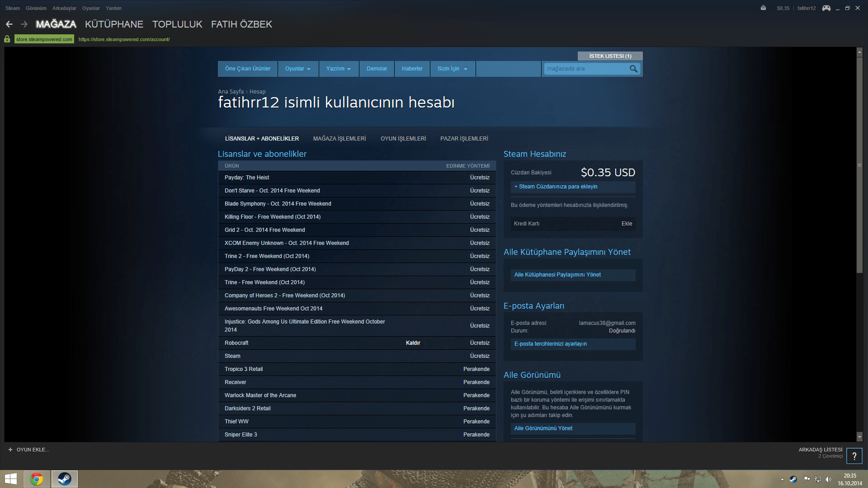This screenshot has height=488, width=868.
Task: Click the plus icon beside OYUN EKLE
Action: click(x=10, y=450)
